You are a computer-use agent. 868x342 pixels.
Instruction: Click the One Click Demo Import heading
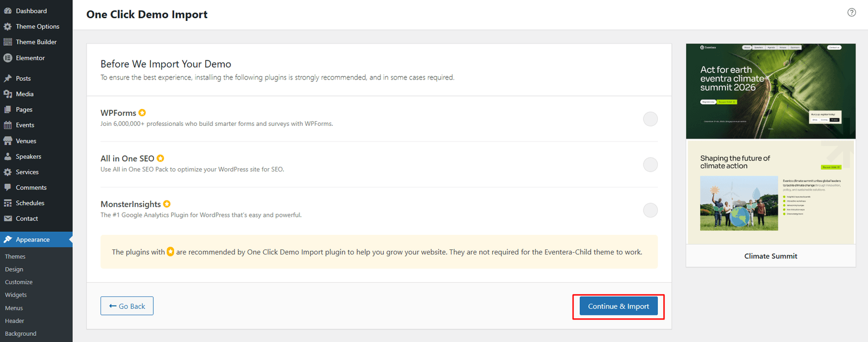pyautogui.click(x=147, y=15)
